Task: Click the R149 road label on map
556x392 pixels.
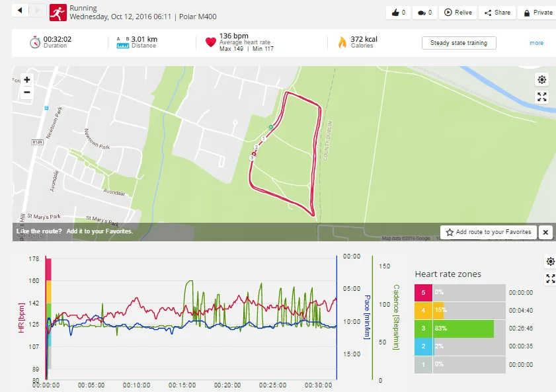Action: pos(37,142)
